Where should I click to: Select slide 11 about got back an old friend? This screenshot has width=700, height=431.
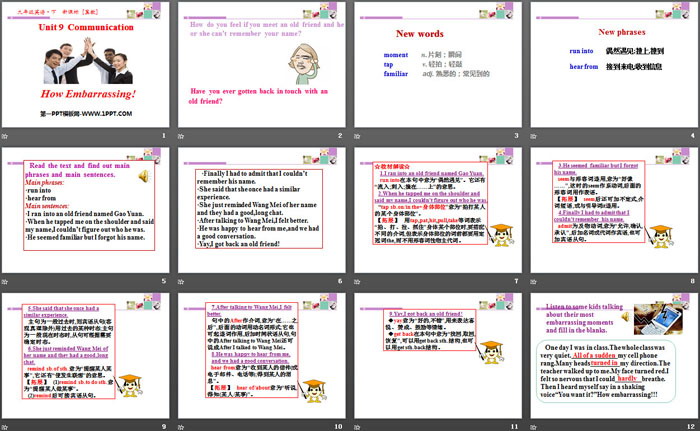(x=438, y=356)
